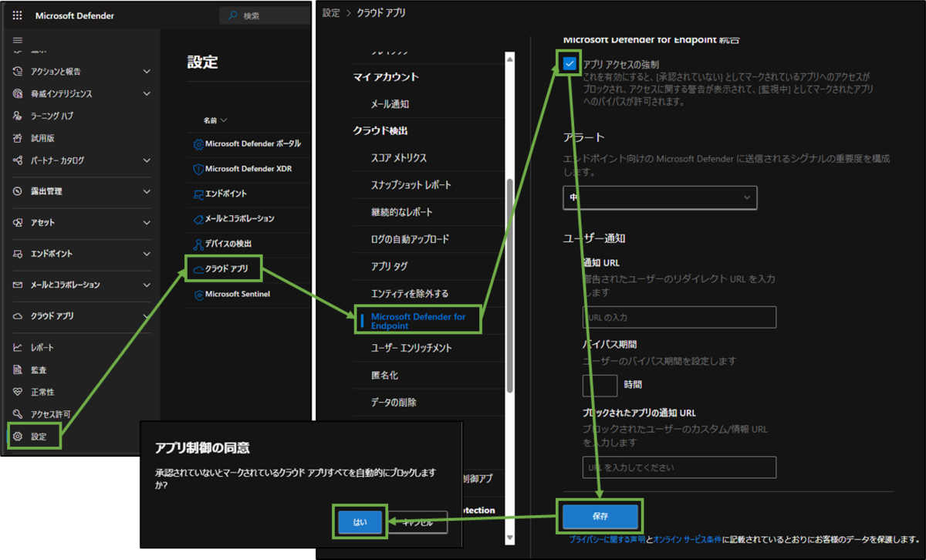
Task: Open スコア メトリクス settings item
Action: point(399,157)
